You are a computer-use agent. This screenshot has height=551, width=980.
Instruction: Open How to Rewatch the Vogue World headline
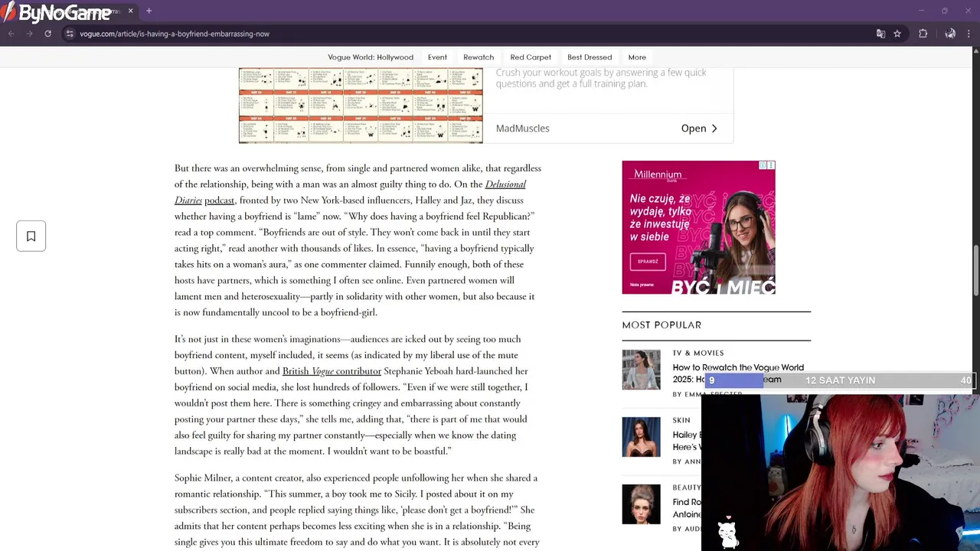click(738, 373)
